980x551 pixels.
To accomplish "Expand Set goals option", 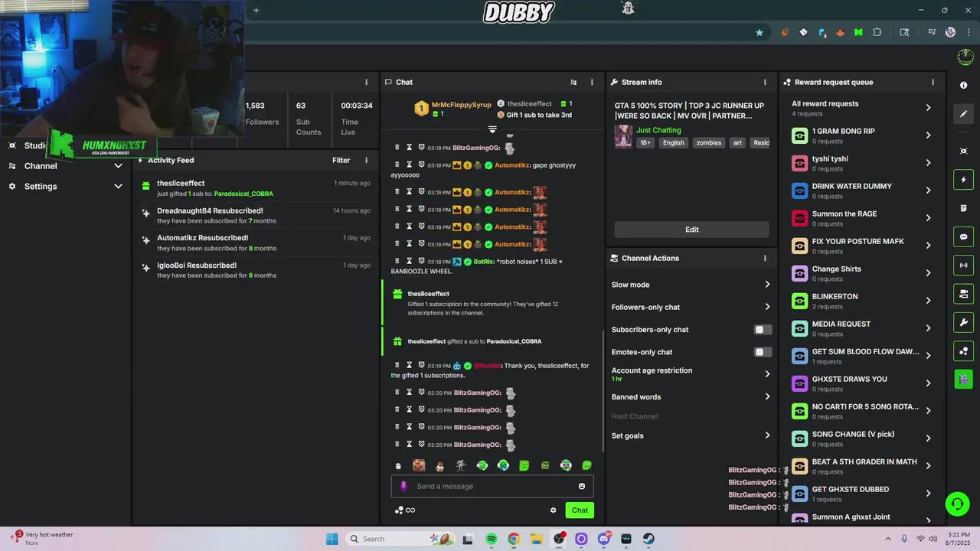I will point(690,435).
